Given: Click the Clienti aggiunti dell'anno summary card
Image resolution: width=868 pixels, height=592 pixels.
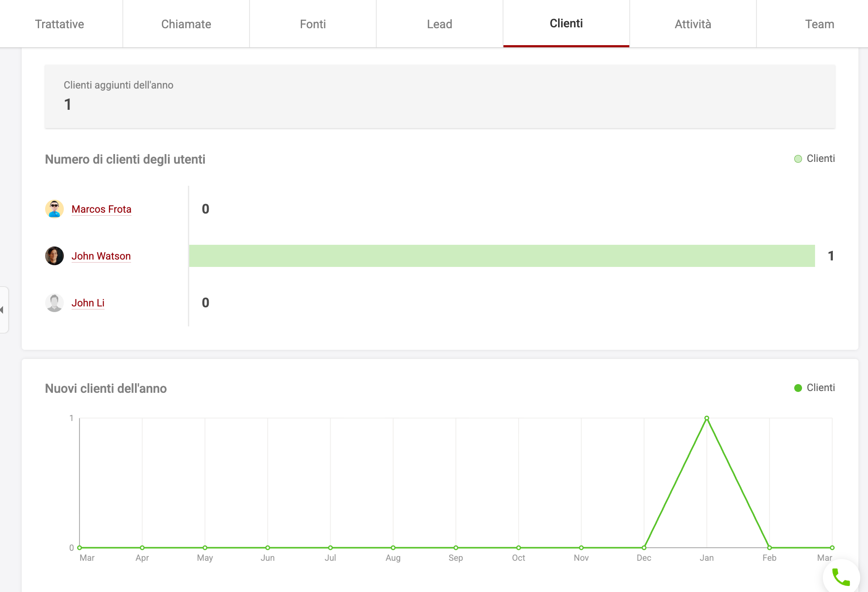Looking at the screenshot, I should click(x=440, y=96).
